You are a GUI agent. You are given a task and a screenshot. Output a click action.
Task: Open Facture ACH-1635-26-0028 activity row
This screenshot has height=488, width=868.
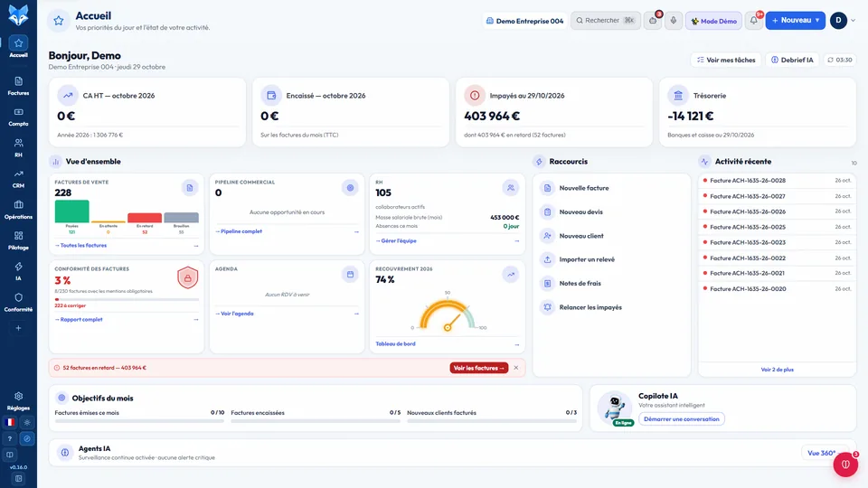click(x=778, y=181)
